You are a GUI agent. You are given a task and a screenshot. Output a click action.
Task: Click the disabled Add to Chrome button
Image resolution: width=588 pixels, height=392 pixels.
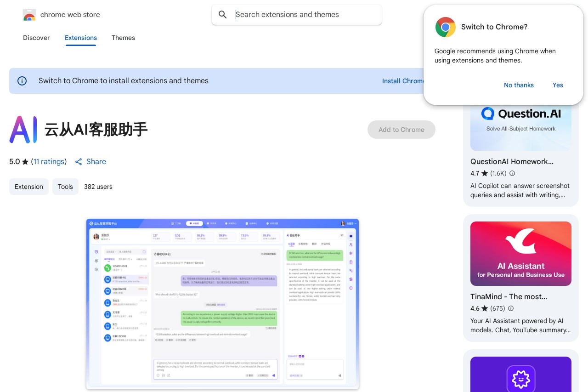click(401, 130)
